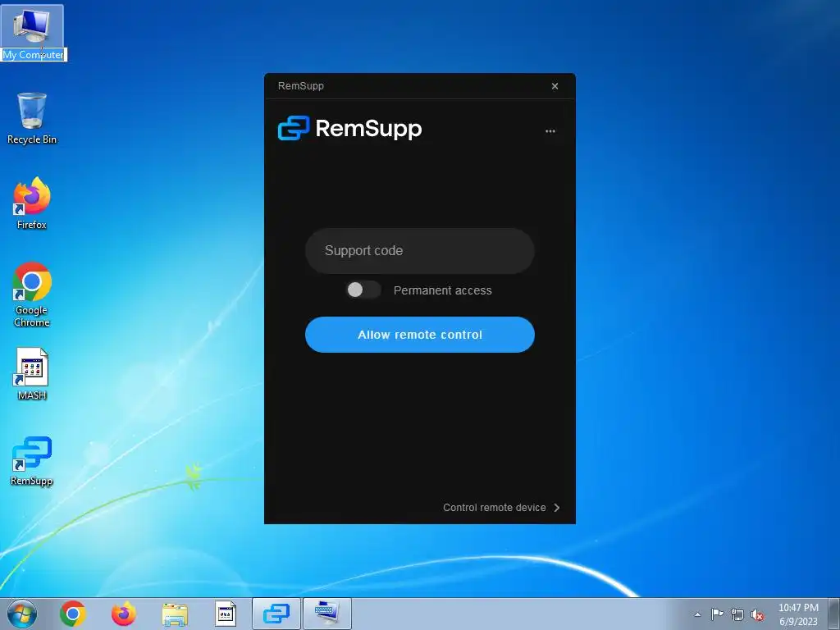Screen dimensions: 840x630
Task: Open the three-dots menu in RemSupp
Action: (550, 131)
